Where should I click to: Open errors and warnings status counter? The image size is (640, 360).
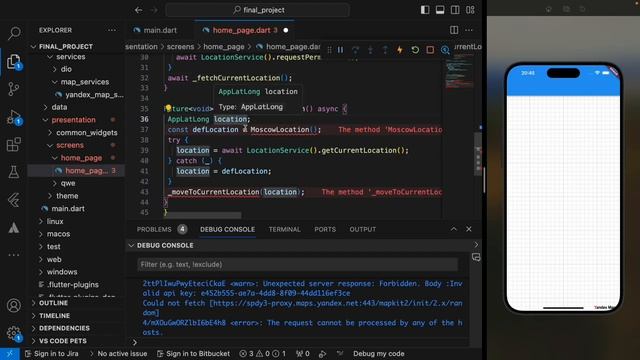point(262,353)
